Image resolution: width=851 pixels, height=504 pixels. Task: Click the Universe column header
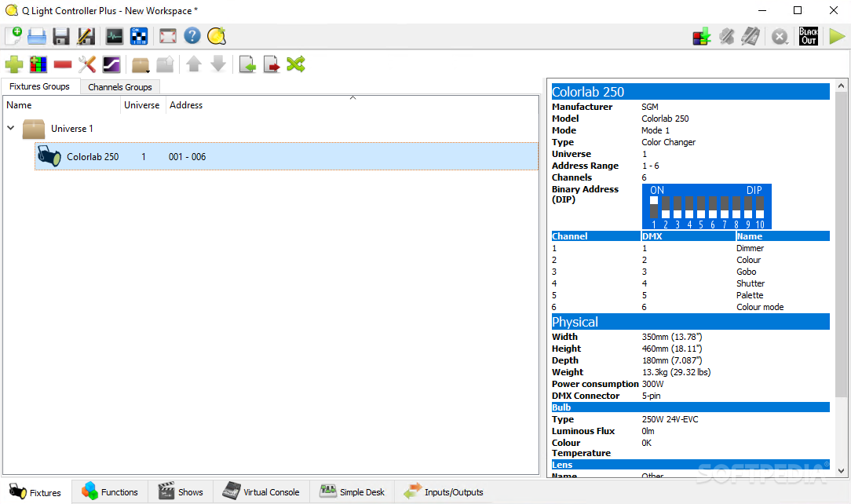141,105
